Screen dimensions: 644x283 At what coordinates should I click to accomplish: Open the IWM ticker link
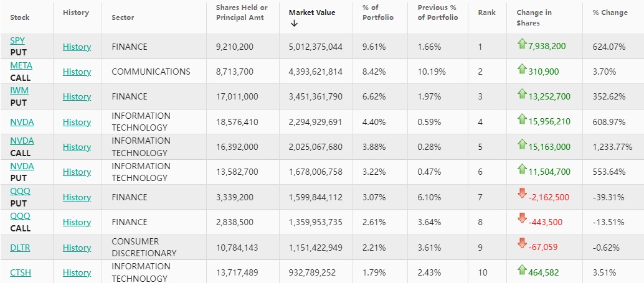[x=19, y=90]
